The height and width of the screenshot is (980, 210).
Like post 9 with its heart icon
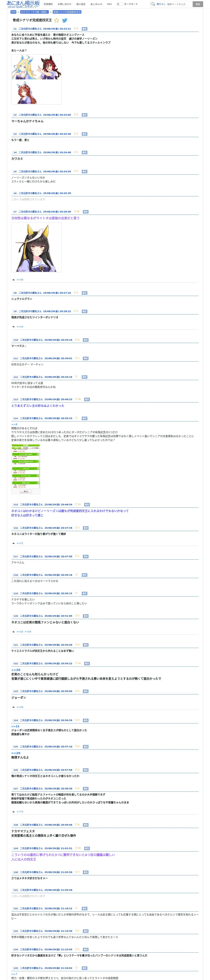[75, 311]
